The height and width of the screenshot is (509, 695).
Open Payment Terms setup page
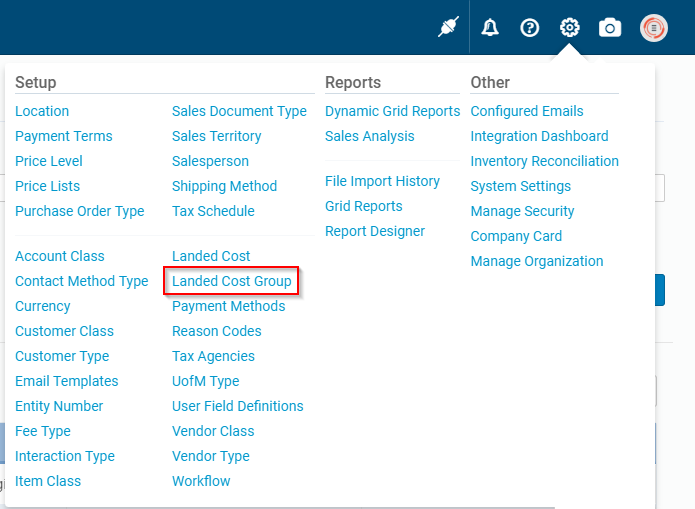[x=64, y=136]
